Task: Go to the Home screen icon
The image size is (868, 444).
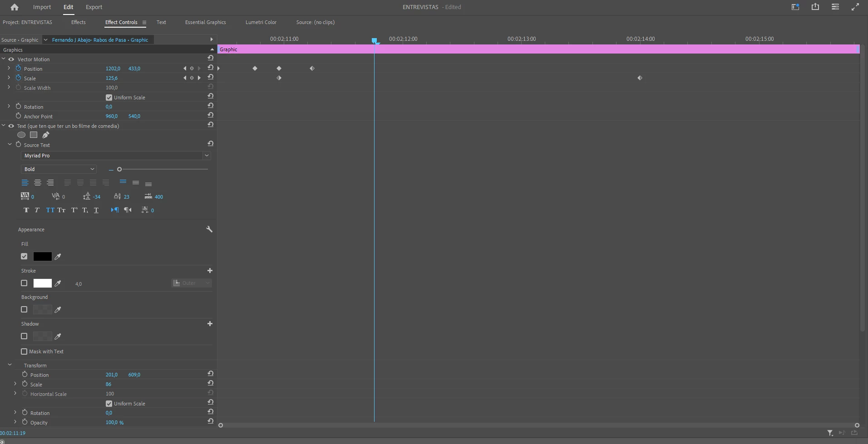Action: tap(15, 7)
